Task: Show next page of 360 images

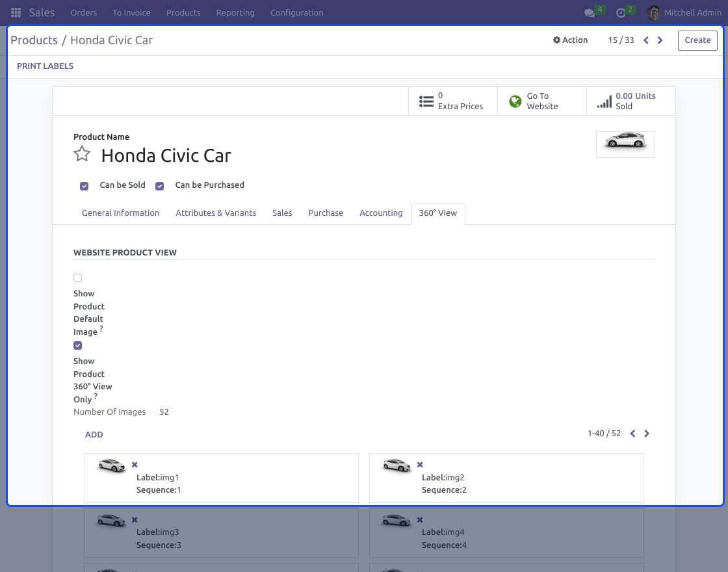Action: click(x=647, y=434)
